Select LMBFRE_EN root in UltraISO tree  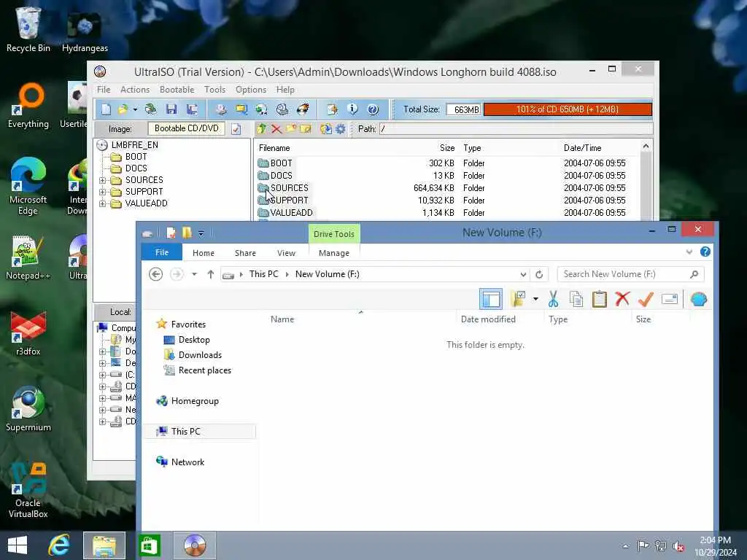click(x=134, y=145)
